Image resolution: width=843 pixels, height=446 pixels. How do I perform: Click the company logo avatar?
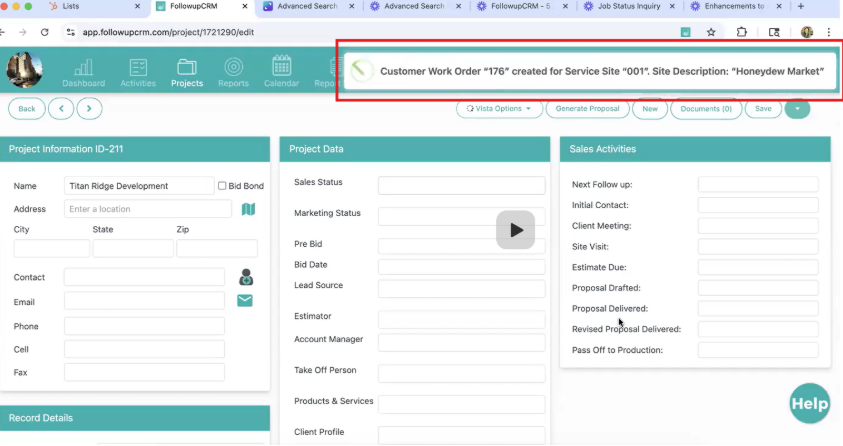coord(24,70)
